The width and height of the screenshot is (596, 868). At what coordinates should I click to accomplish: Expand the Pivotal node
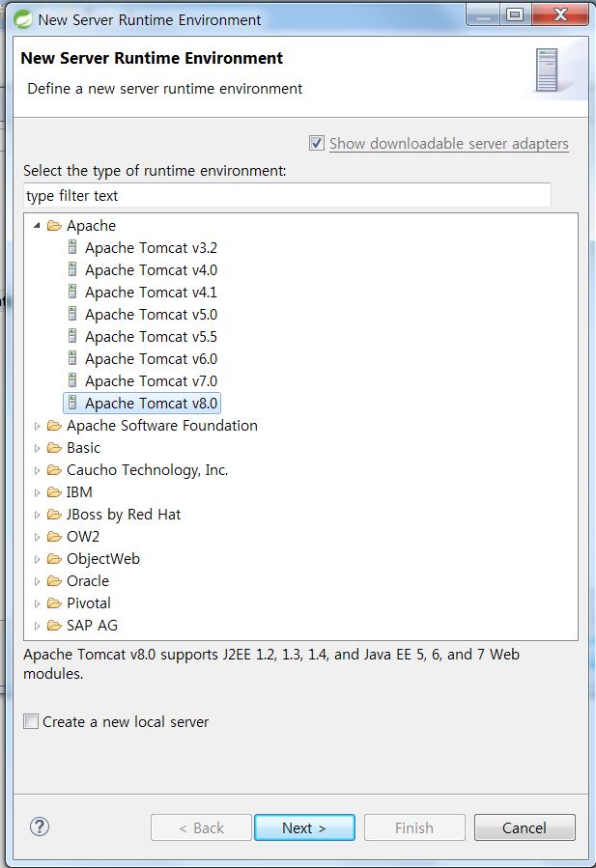pyautogui.click(x=37, y=603)
